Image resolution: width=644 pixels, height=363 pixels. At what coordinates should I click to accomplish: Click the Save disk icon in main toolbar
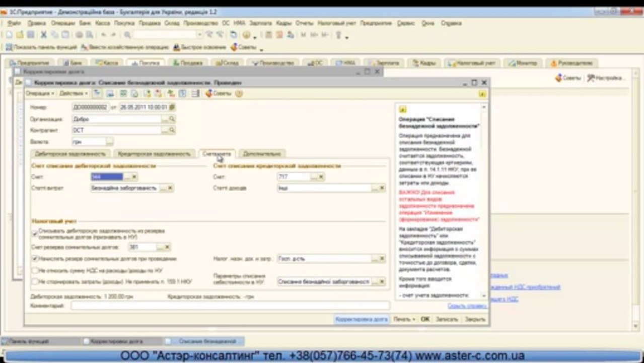31,35
